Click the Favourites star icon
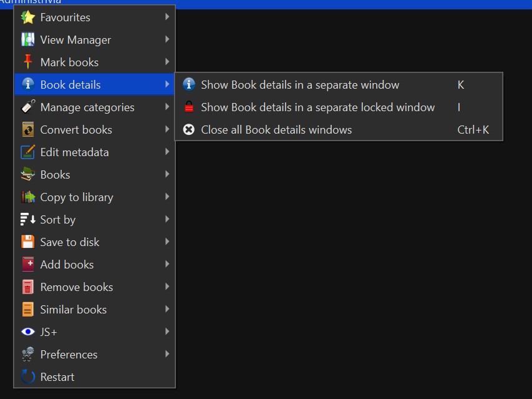The image size is (532, 399). (x=28, y=17)
